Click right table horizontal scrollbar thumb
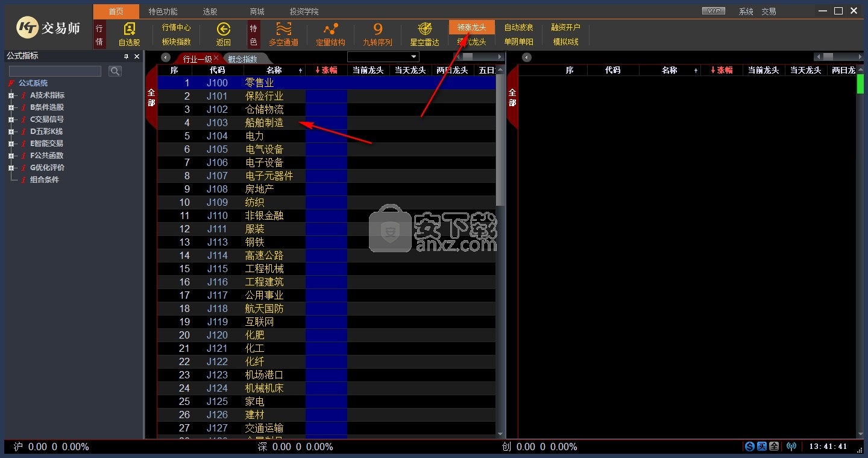Screen dimensions: 868x458 (x=828, y=57)
